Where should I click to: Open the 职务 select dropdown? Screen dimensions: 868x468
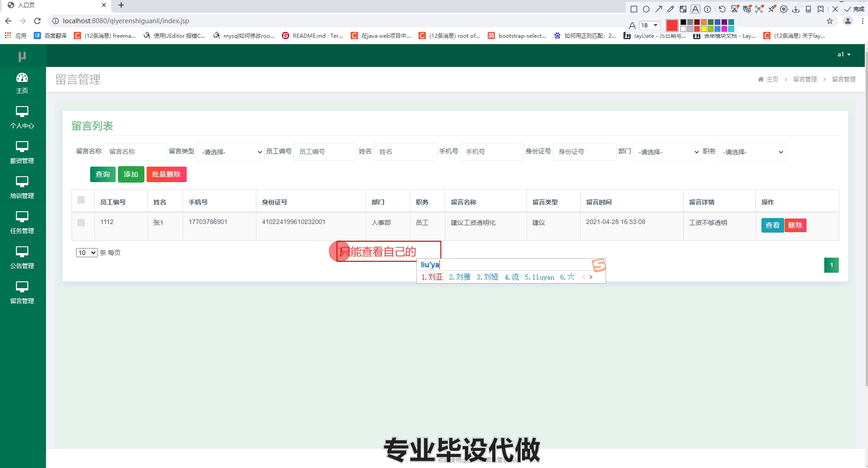coord(751,152)
